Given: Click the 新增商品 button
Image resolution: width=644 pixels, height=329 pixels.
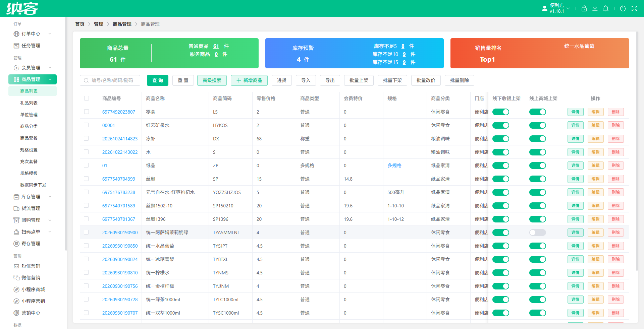Looking at the screenshot, I should (249, 80).
